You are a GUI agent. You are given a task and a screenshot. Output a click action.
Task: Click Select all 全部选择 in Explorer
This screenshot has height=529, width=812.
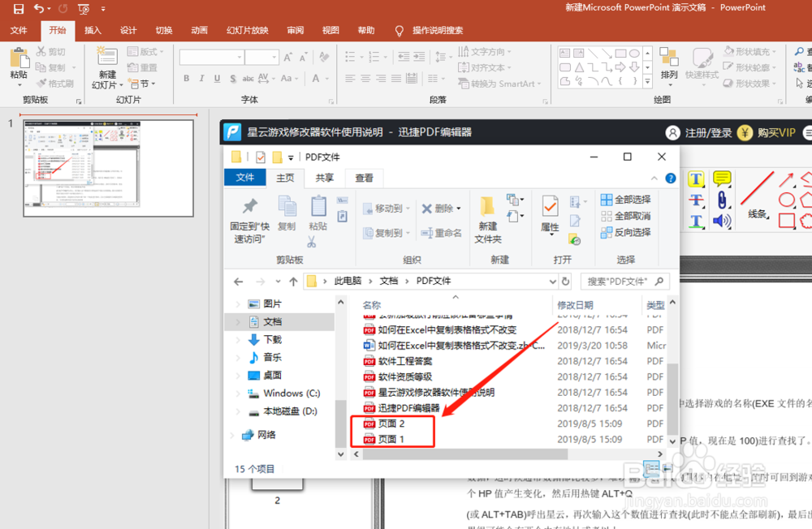(625, 200)
